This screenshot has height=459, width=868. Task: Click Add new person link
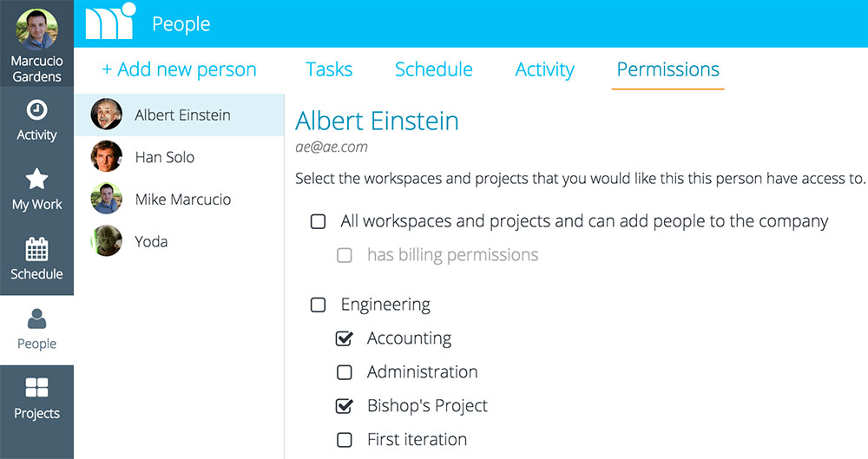coord(179,69)
